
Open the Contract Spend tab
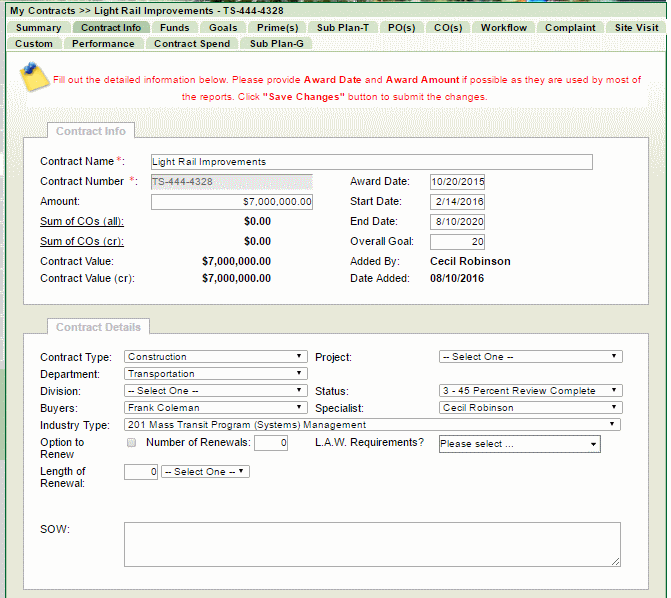(x=190, y=44)
